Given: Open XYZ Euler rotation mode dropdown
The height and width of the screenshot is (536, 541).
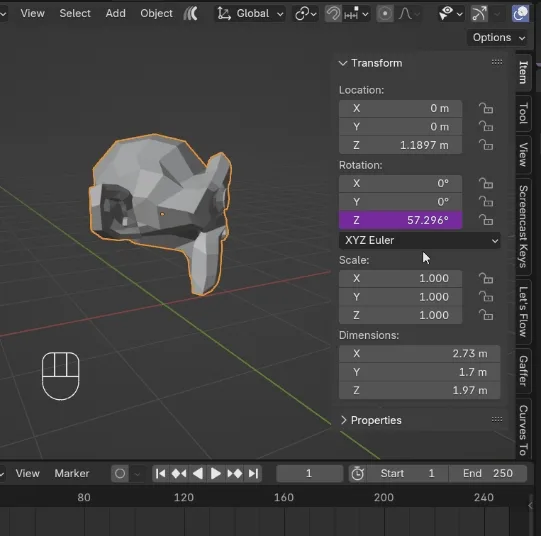Looking at the screenshot, I should click(420, 240).
